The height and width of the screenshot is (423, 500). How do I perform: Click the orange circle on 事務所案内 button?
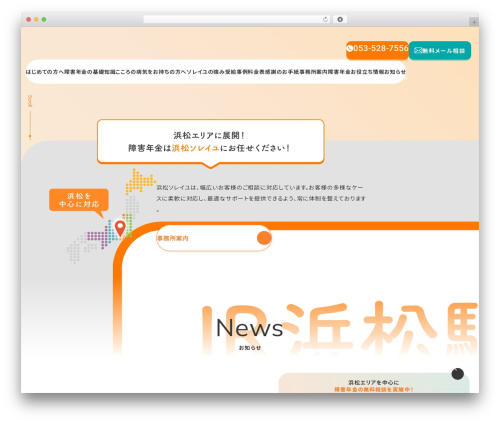coord(264,238)
